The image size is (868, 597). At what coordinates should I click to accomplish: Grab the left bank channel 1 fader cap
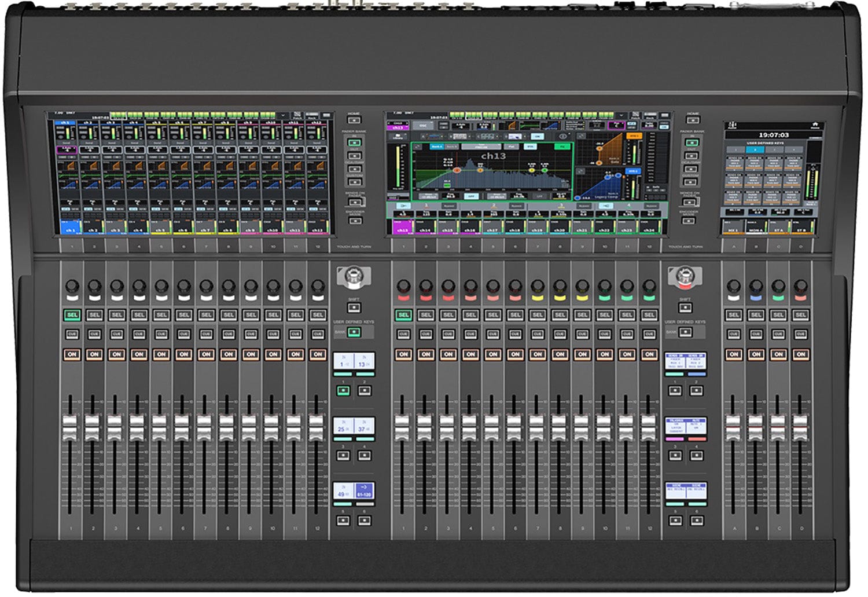[x=70, y=428]
